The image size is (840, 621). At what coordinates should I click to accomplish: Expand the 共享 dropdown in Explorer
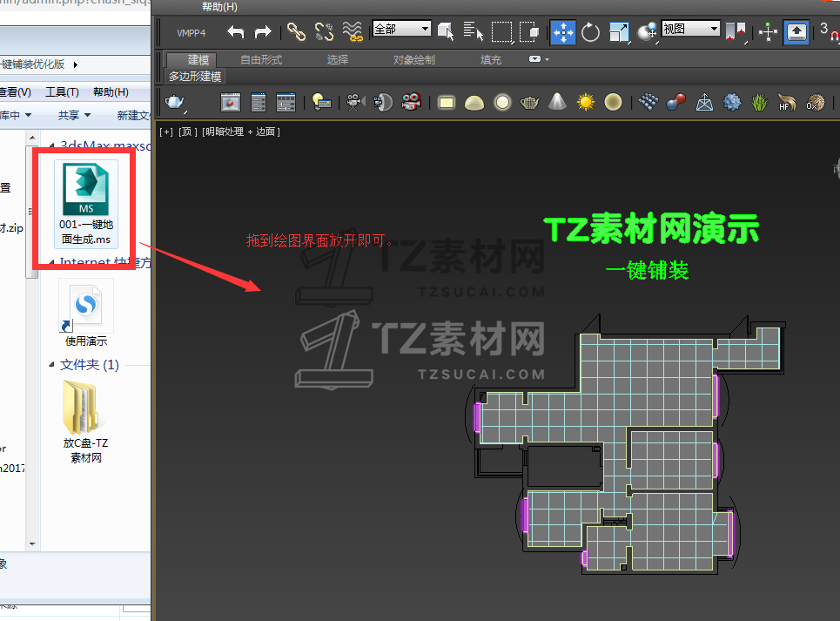point(73,115)
